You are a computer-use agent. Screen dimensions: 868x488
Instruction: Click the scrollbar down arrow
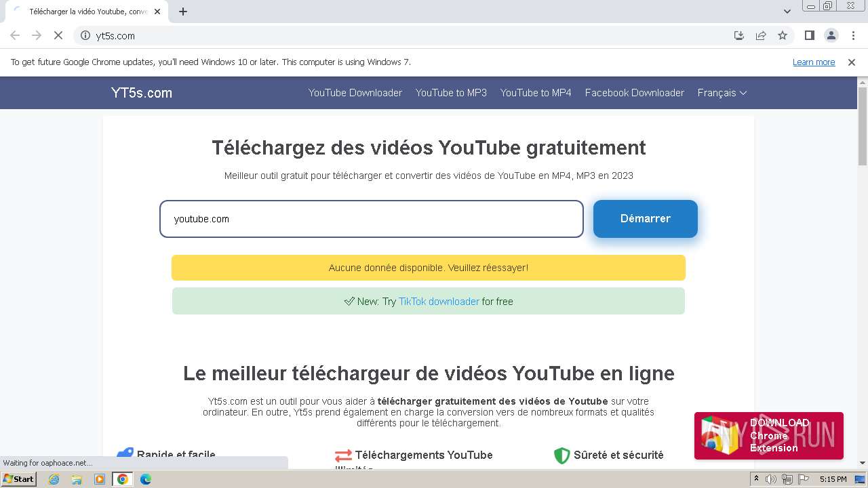click(863, 463)
